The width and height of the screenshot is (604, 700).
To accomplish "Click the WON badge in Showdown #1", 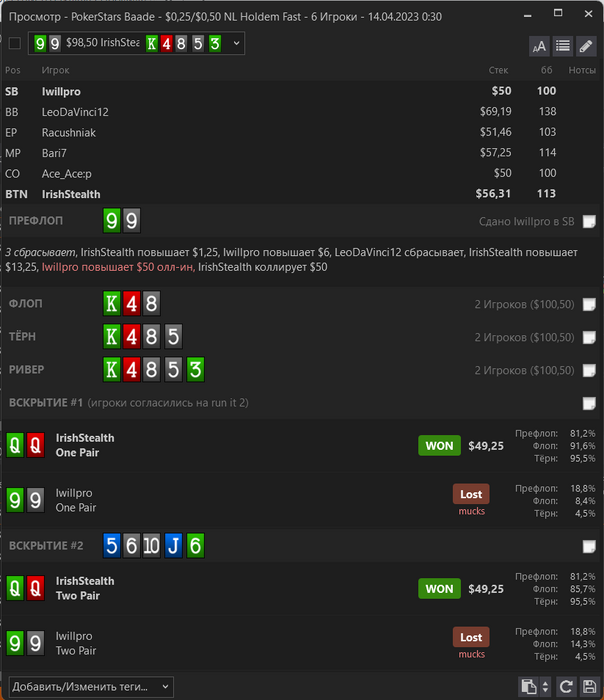I will (439, 446).
